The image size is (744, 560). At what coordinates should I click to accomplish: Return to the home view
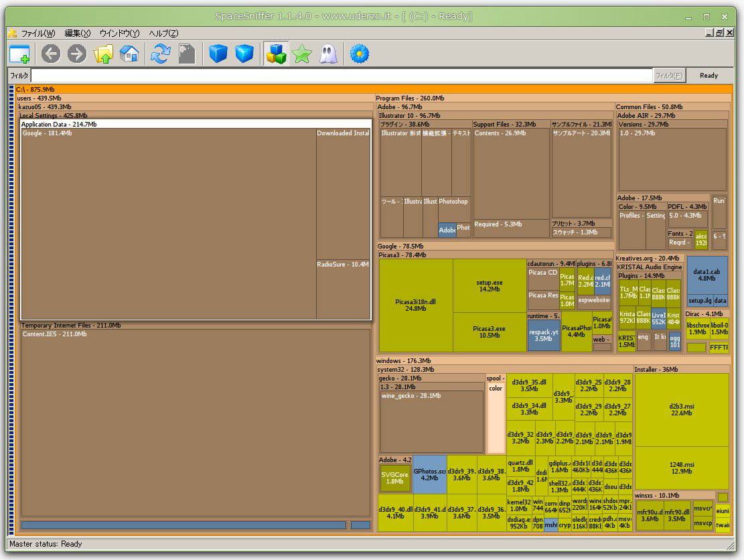pyautogui.click(x=129, y=54)
